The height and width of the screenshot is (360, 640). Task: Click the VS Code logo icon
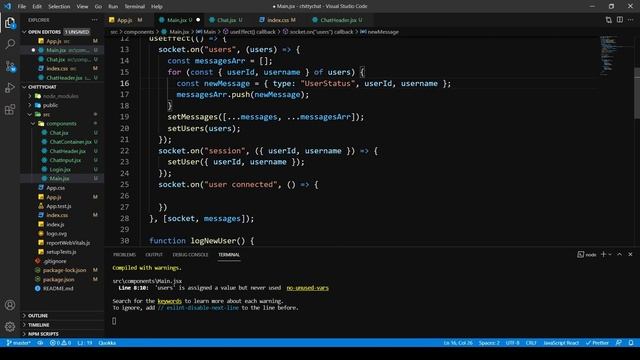(7, 6)
